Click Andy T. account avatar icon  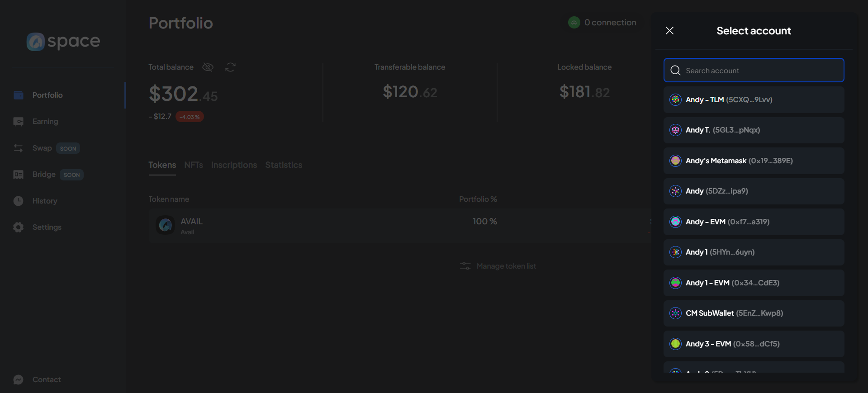pos(675,130)
